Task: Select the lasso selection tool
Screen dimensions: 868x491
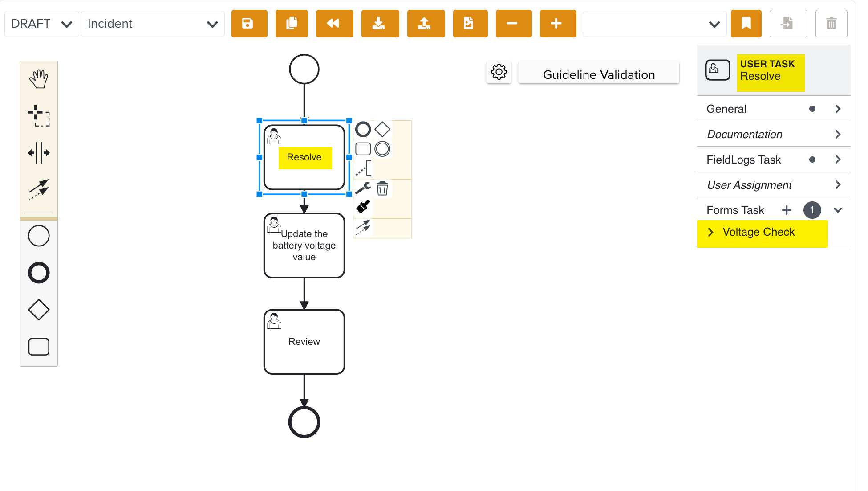Action: point(39,116)
